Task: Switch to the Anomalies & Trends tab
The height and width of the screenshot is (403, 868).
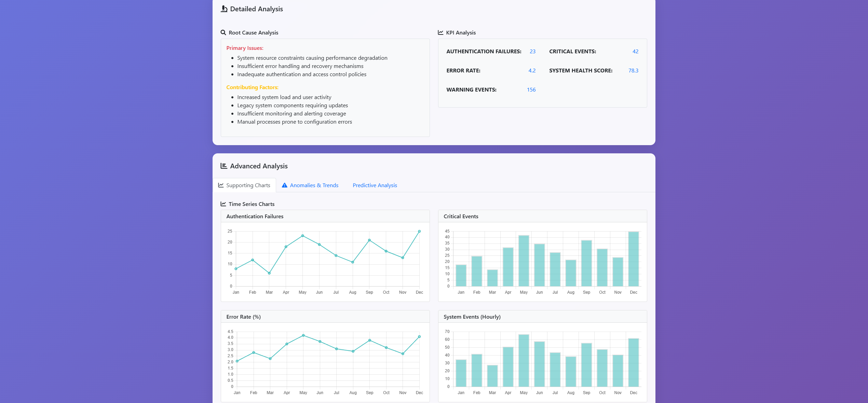Action: [314, 185]
